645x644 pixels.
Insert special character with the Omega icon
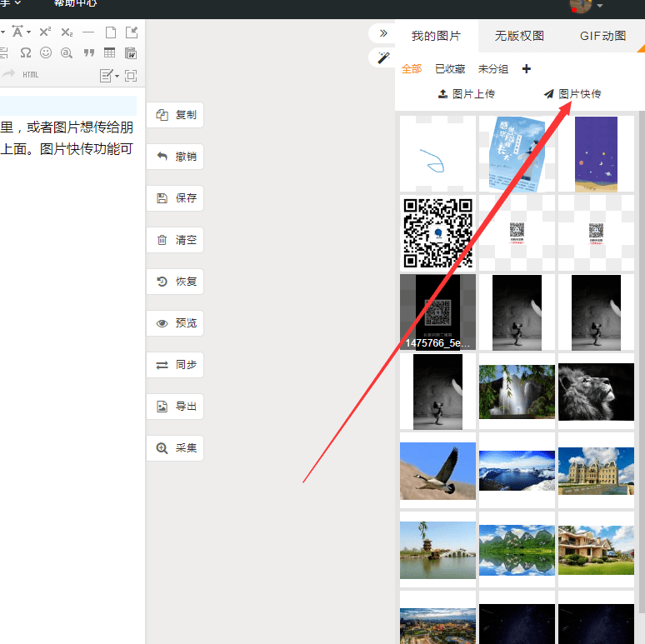26,53
